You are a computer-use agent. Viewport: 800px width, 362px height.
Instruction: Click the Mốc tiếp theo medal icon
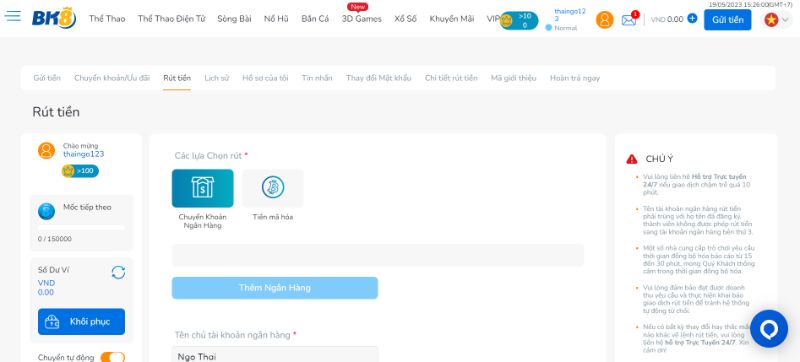[x=46, y=211]
